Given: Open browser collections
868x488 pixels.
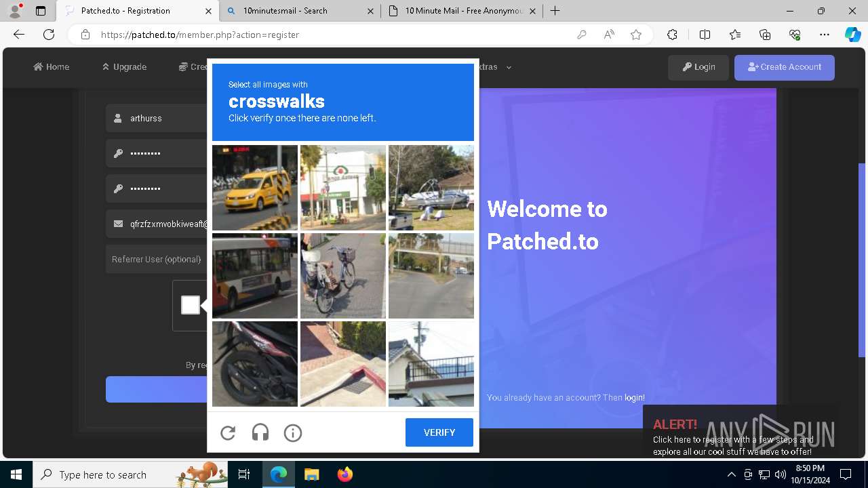Looking at the screenshot, I should (x=765, y=35).
